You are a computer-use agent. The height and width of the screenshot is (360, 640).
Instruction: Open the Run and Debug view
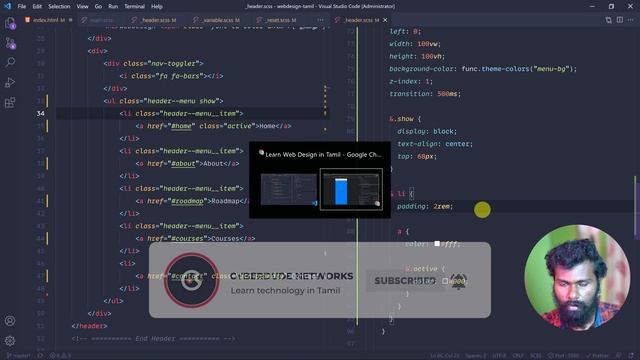[10, 82]
